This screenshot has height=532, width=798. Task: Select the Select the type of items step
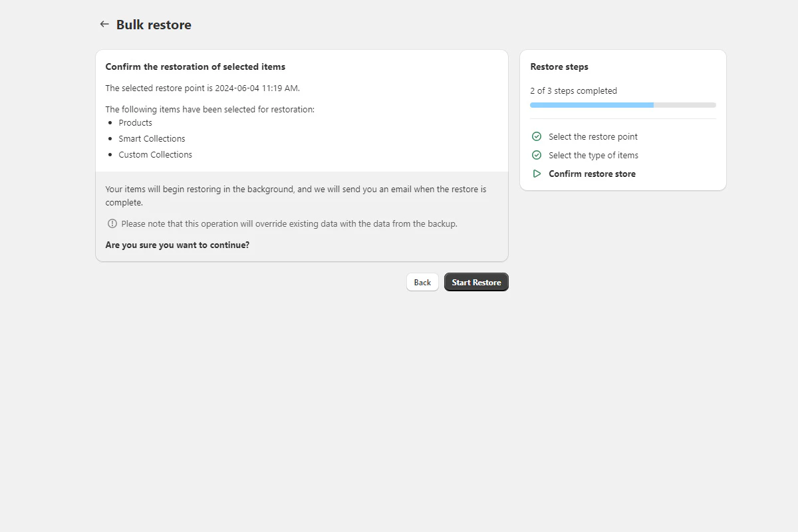[x=594, y=155]
